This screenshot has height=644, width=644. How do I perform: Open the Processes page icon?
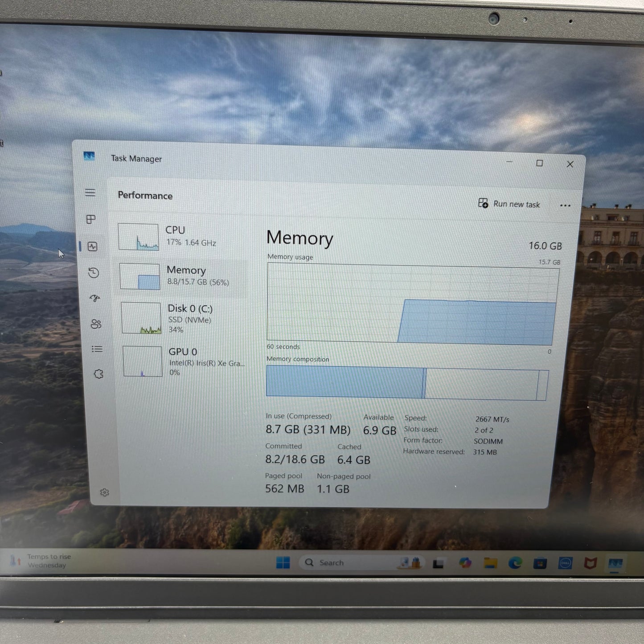click(91, 219)
